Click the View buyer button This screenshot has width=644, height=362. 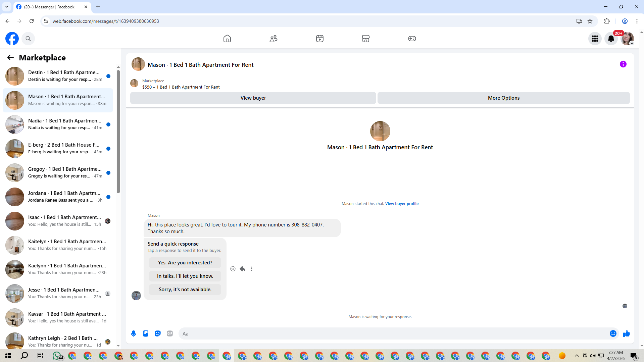[x=253, y=98]
